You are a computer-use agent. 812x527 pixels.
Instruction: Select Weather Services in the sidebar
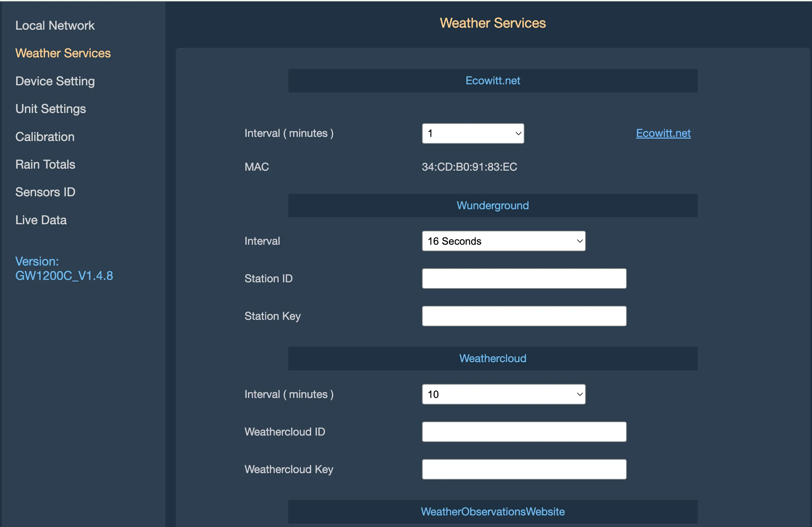point(63,53)
